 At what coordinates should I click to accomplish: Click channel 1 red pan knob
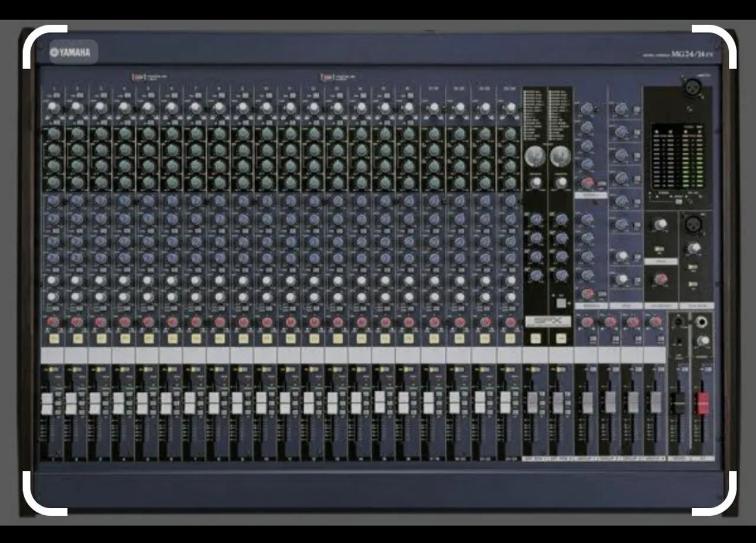click(x=53, y=322)
